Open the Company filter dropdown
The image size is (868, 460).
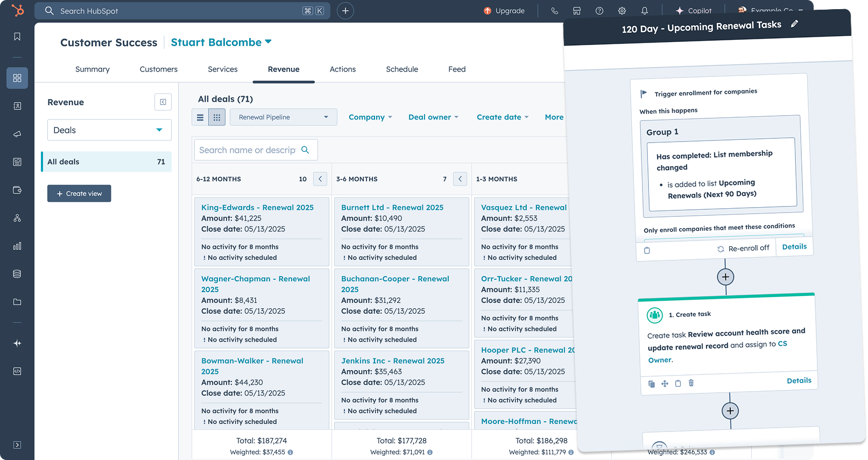pyautogui.click(x=370, y=117)
